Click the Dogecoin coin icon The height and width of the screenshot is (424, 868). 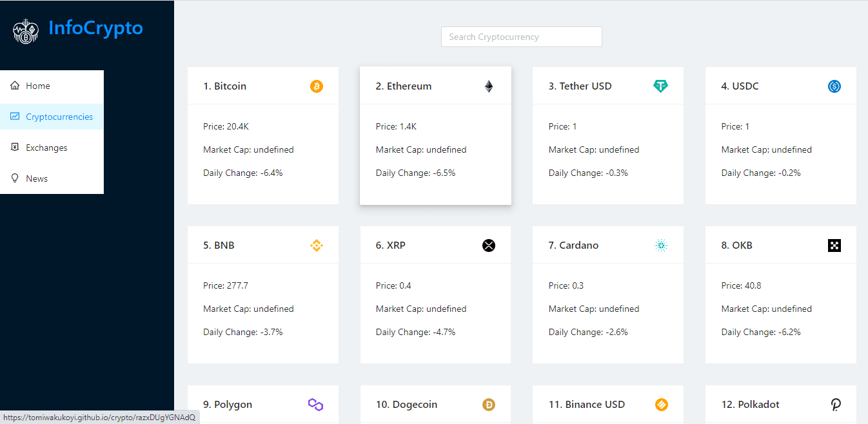489,405
